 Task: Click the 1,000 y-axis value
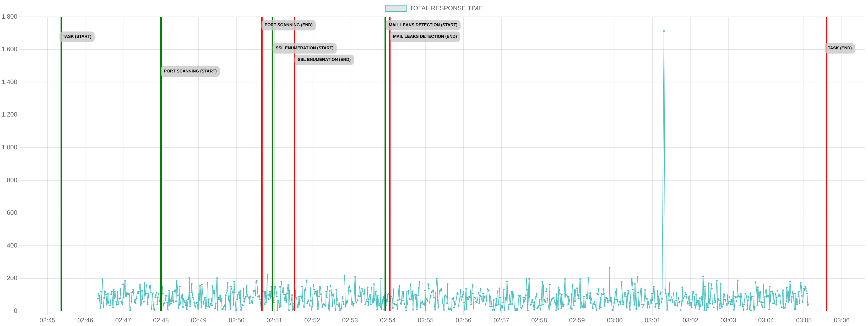(x=9, y=148)
